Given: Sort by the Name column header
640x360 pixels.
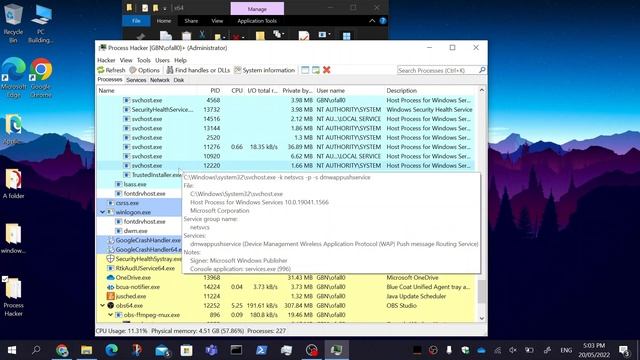Looking at the screenshot, I should pos(107,91).
